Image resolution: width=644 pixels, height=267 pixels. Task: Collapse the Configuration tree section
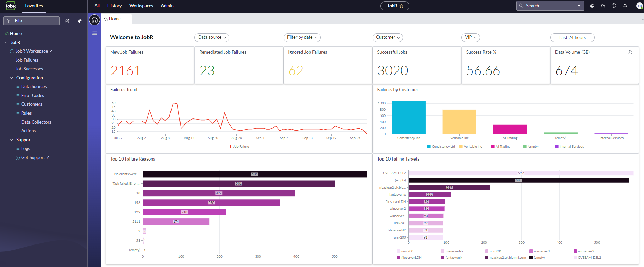click(12, 78)
